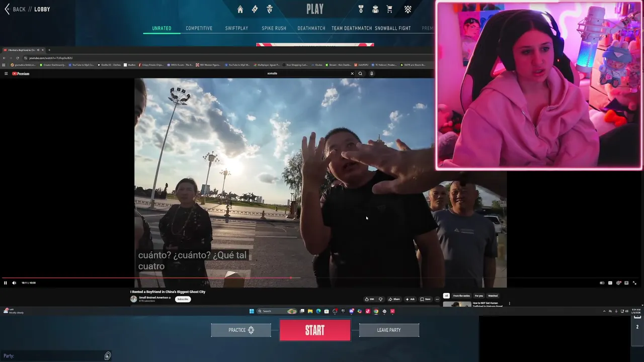
Task: Select the PLAY heading in top navigation
Action: tap(315, 9)
